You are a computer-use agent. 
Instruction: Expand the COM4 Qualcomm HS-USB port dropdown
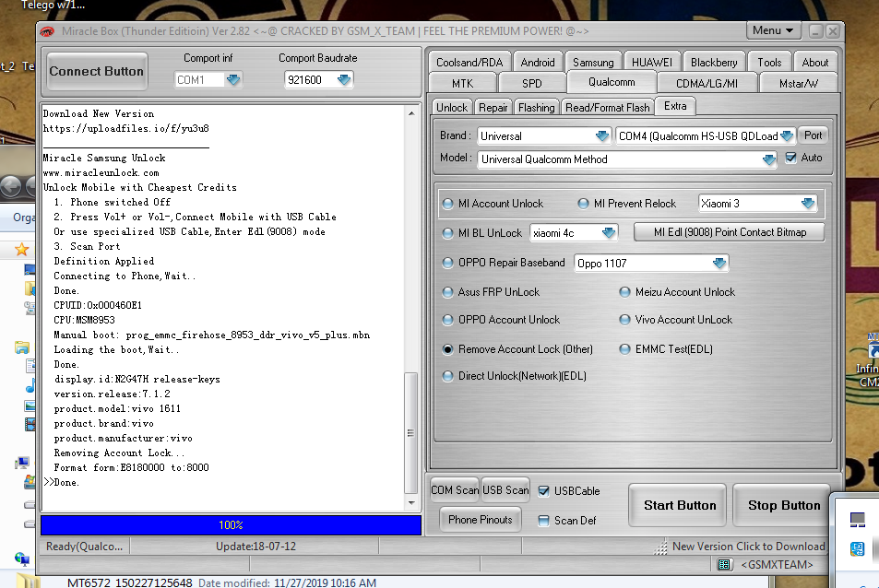pos(787,136)
